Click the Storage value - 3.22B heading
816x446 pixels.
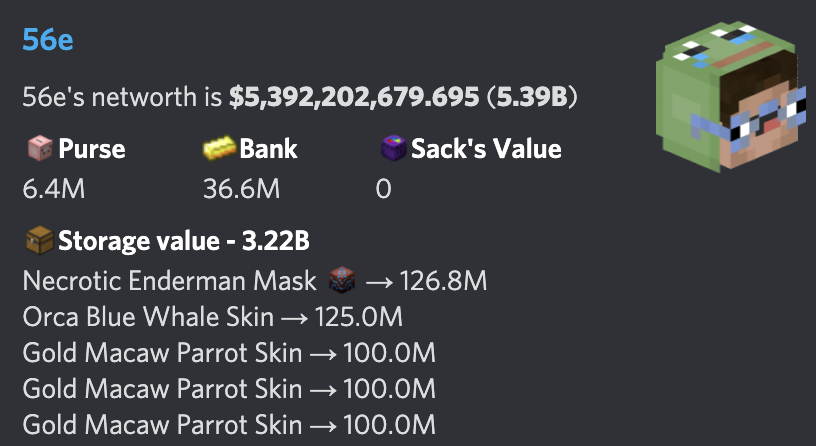pyautogui.click(x=184, y=240)
